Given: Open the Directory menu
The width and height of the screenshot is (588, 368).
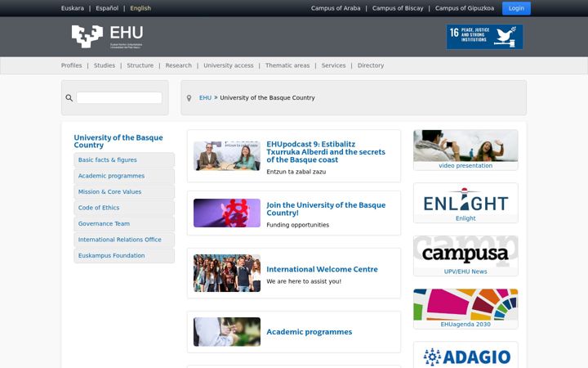Looking at the screenshot, I should 371,65.
